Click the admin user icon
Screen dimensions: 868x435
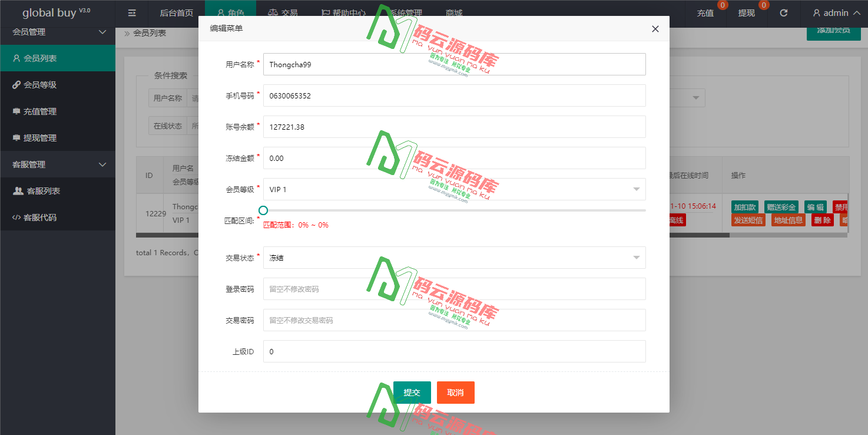818,12
